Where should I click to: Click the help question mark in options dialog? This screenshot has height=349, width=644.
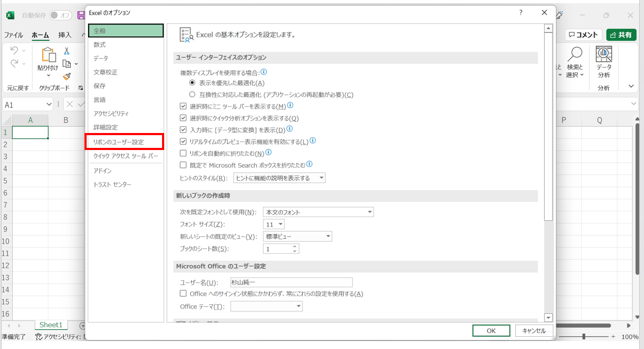click(x=521, y=13)
